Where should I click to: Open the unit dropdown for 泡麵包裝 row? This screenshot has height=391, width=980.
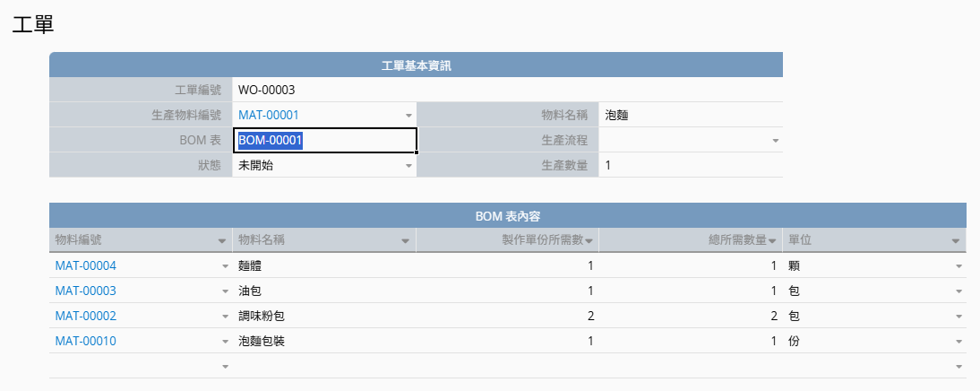pos(959,342)
